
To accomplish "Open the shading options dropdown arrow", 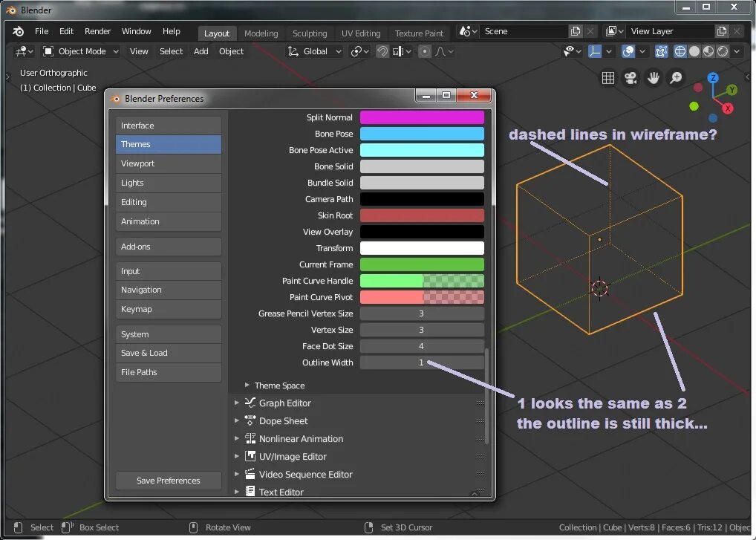I will click(x=737, y=51).
